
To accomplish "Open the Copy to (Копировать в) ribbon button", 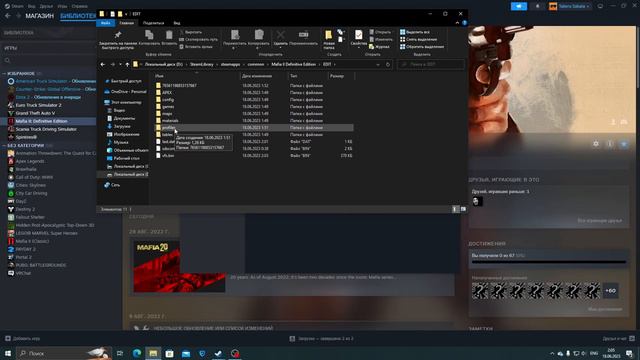I will (259, 39).
